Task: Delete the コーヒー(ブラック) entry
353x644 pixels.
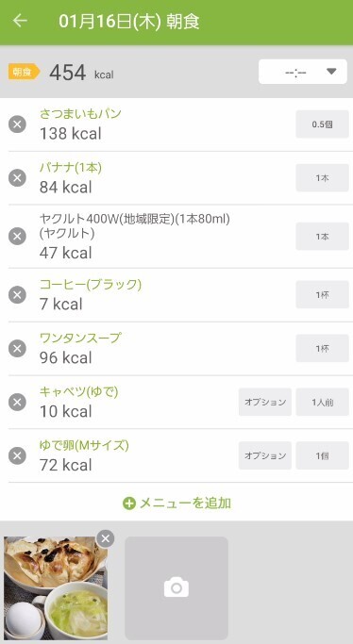Action: tap(17, 294)
